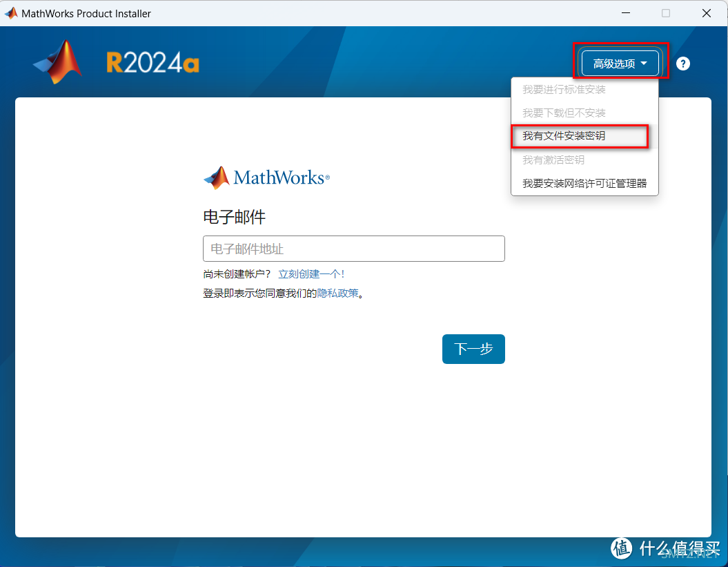The width and height of the screenshot is (728, 567).
Task: Click the 下一步 button
Action: [473, 349]
